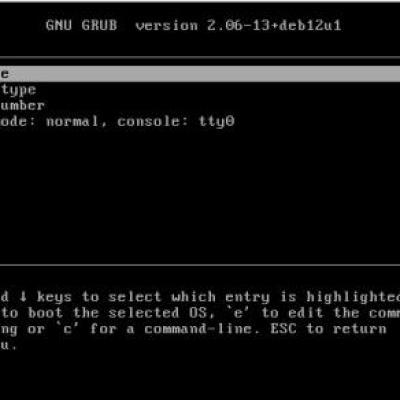The height and width of the screenshot is (400, 400).
Task: Click the 'ESC' text in help line
Action: point(283,329)
